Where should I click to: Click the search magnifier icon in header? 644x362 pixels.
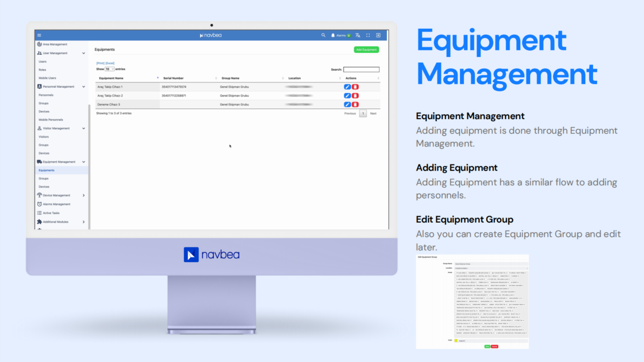[x=323, y=35]
